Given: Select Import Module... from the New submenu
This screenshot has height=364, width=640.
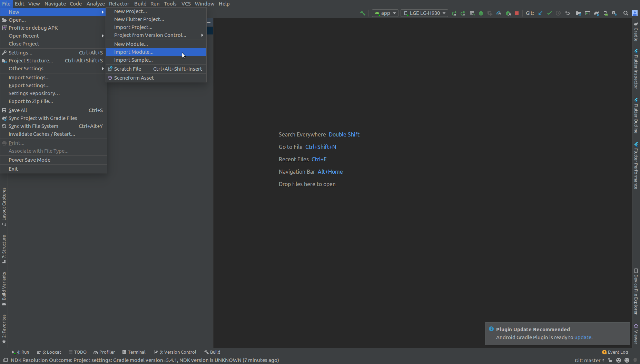Looking at the screenshot, I should coord(156,52).
